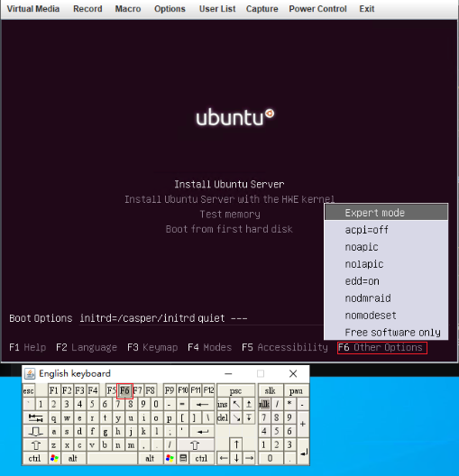Click the F12 key on virtual keyboard
Viewport: 459px width, 476px height.
(208, 390)
